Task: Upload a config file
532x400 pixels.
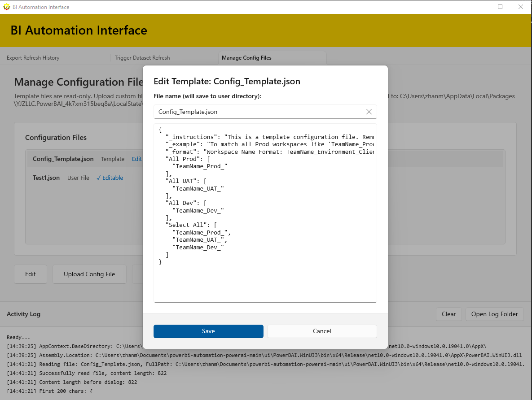Action: [x=89, y=274]
